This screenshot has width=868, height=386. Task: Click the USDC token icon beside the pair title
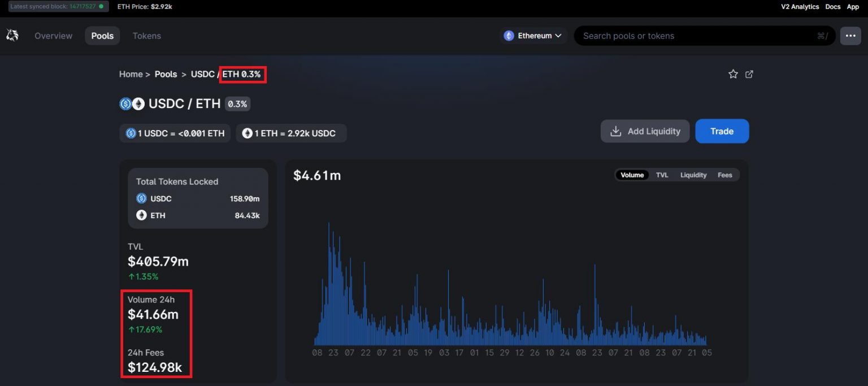click(x=124, y=103)
